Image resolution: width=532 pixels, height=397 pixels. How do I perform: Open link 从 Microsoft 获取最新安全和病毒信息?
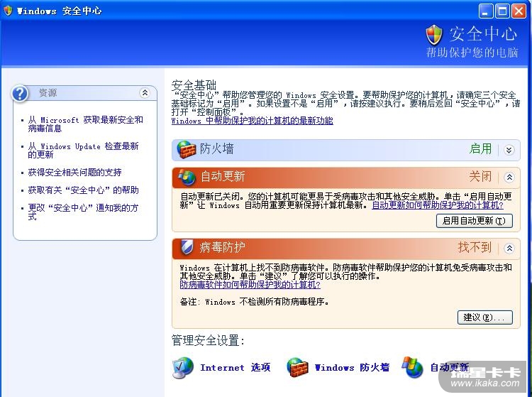click(86, 124)
